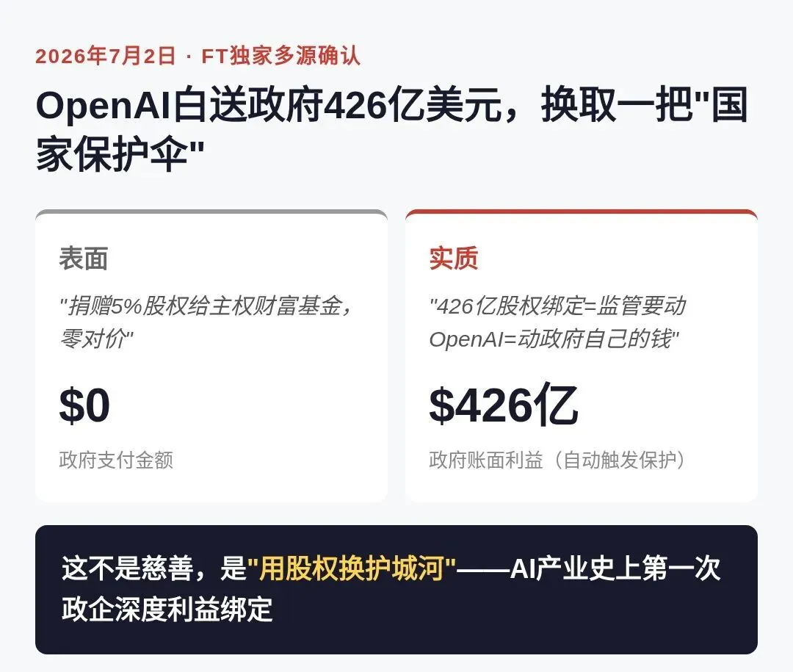This screenshot has height=672, width=793.
Task: Click the red 实质 card heading
Action: tap(454, 258)
